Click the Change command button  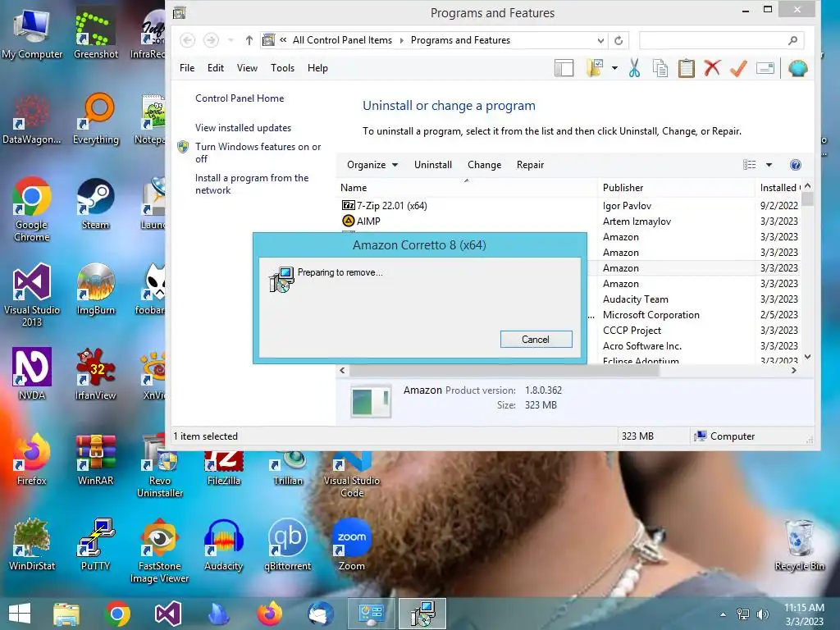point(484,165)
